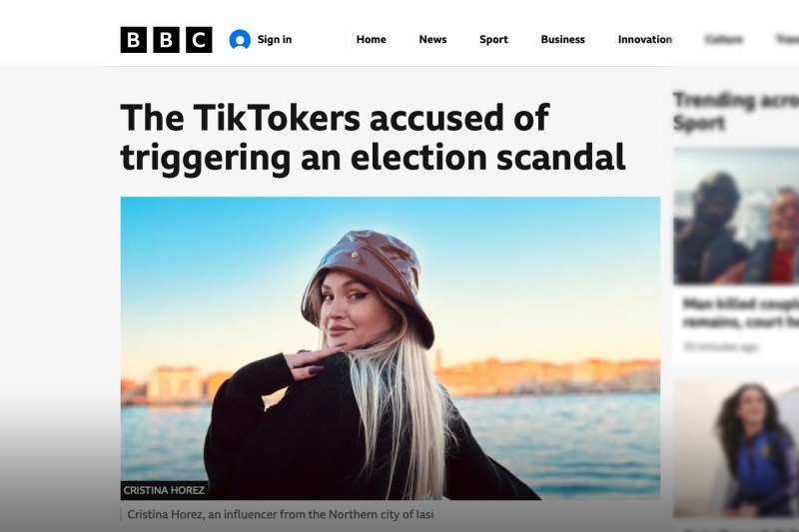Viewport: 799px width, 532px height.
Task: Click the cut-off Travel item in navigation
Action: tap(787, 40)
